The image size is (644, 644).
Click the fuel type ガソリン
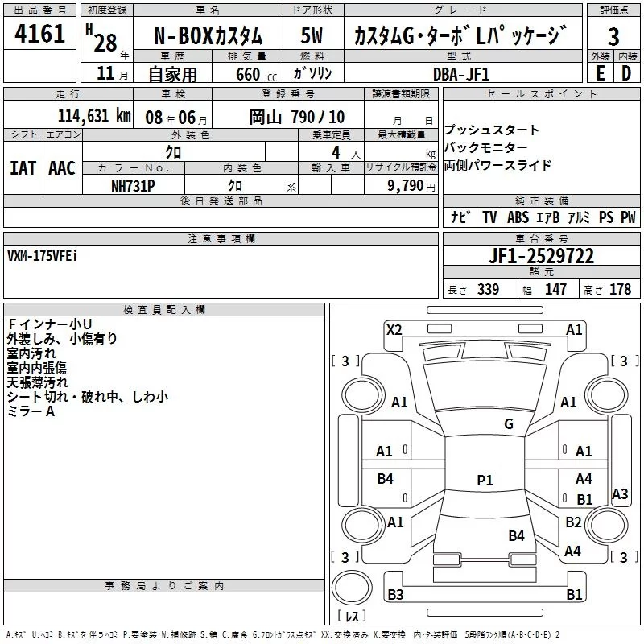click(312, 73)
